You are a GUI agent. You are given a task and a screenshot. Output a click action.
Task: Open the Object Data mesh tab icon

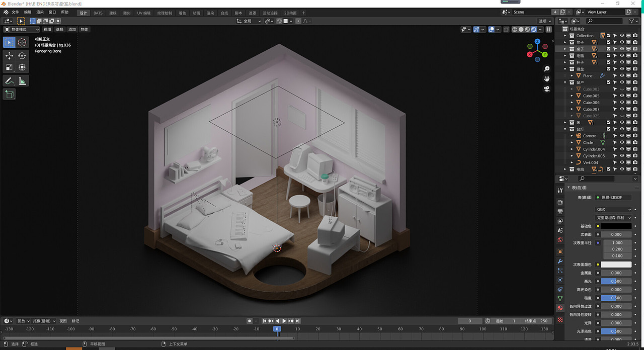(x=560, y=299)
